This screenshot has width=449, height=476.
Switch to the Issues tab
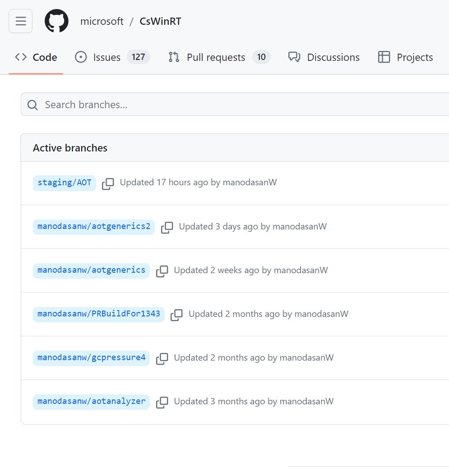pos(112,57)
